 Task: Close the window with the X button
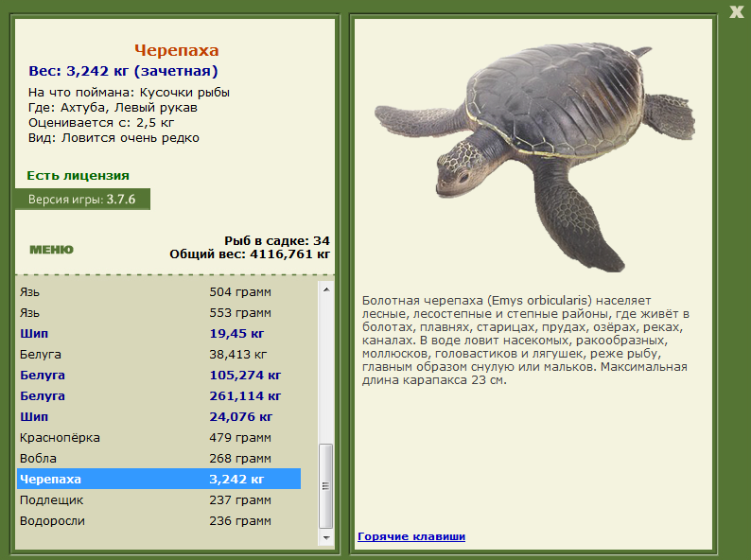(x=736, y=11)
